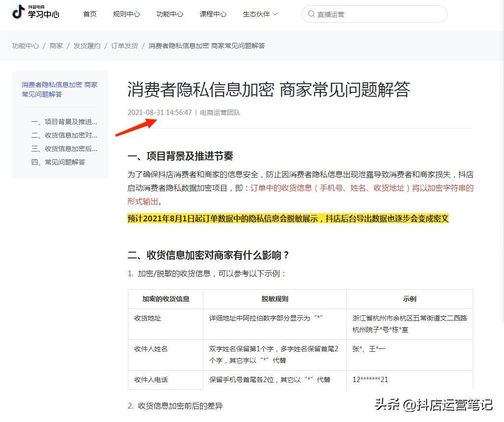Click the breadcrumb's current page title
This screenshot has width=504, height=422.
[207, 46]
